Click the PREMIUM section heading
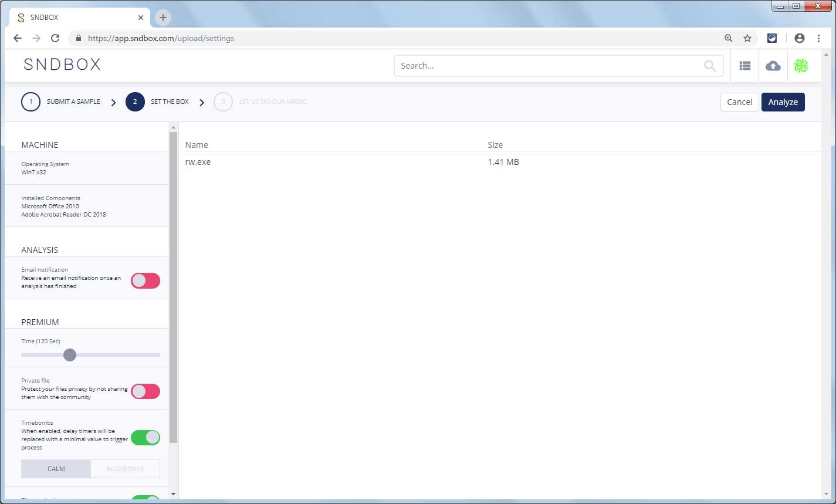 click(40, 322)
